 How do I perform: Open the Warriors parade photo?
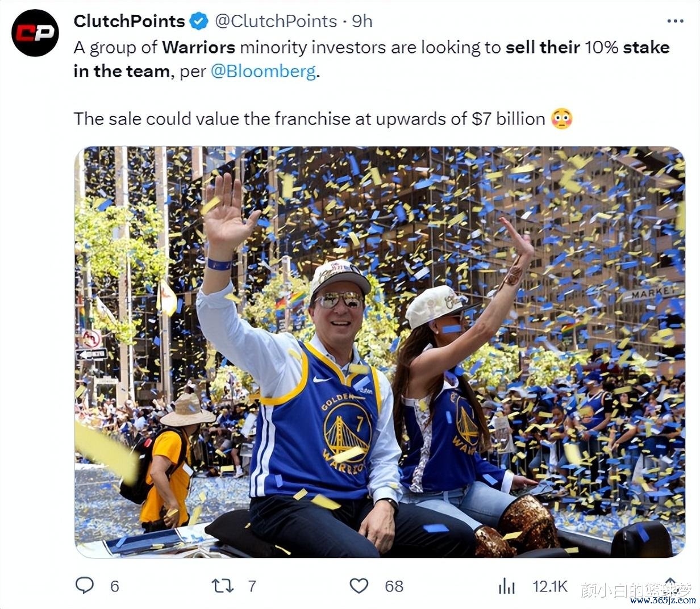click(379, 352)
